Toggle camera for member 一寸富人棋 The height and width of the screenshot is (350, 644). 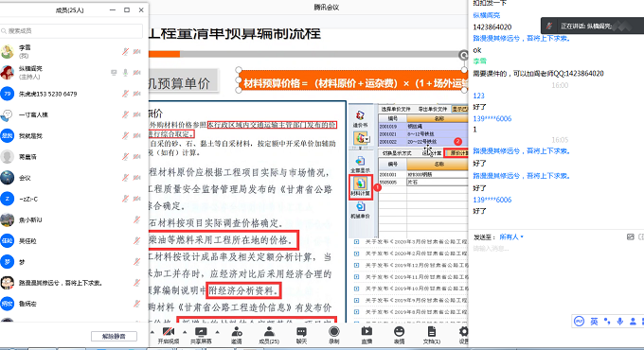click(x=136, y=114)
